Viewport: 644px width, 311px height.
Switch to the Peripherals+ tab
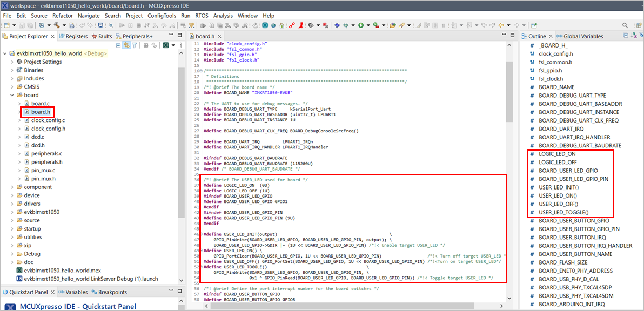[x=135, y=36]
